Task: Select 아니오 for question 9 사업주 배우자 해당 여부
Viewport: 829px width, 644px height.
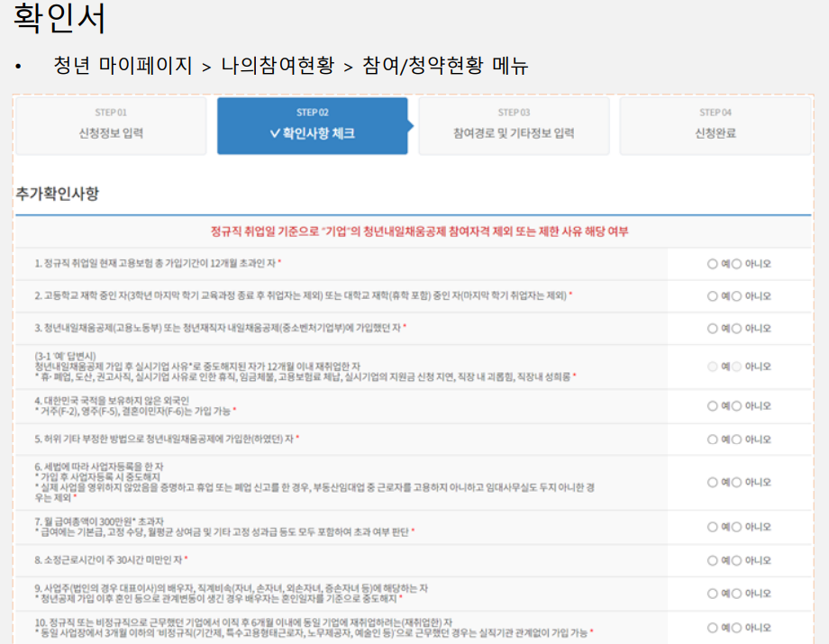Action: coord(737,593)
